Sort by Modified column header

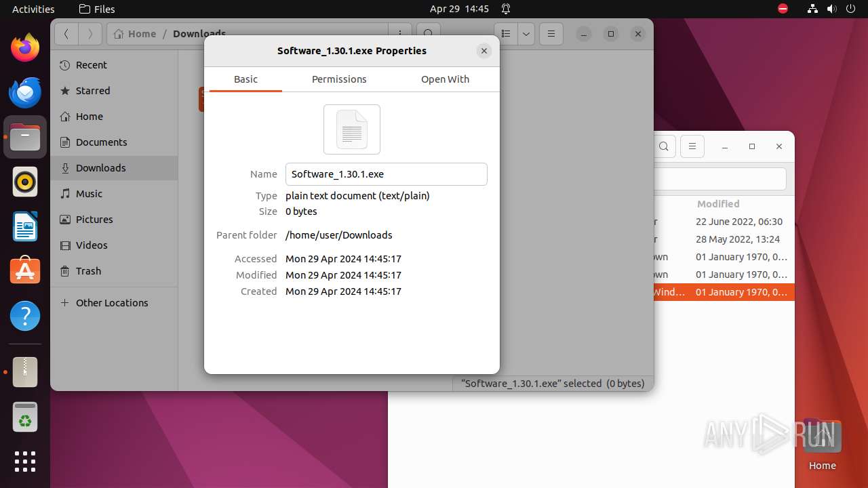pos(718,204)
